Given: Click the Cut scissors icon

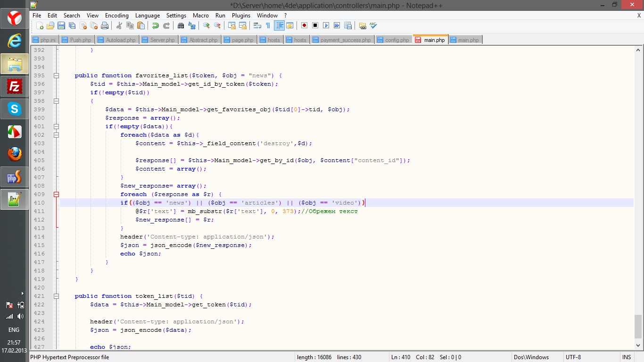Looking at the screenshot, I should 119,25.
